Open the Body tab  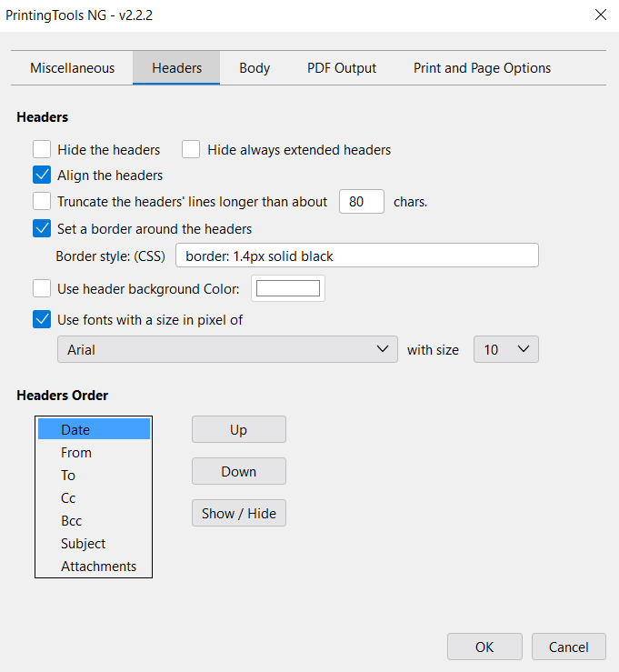(255, 68)
